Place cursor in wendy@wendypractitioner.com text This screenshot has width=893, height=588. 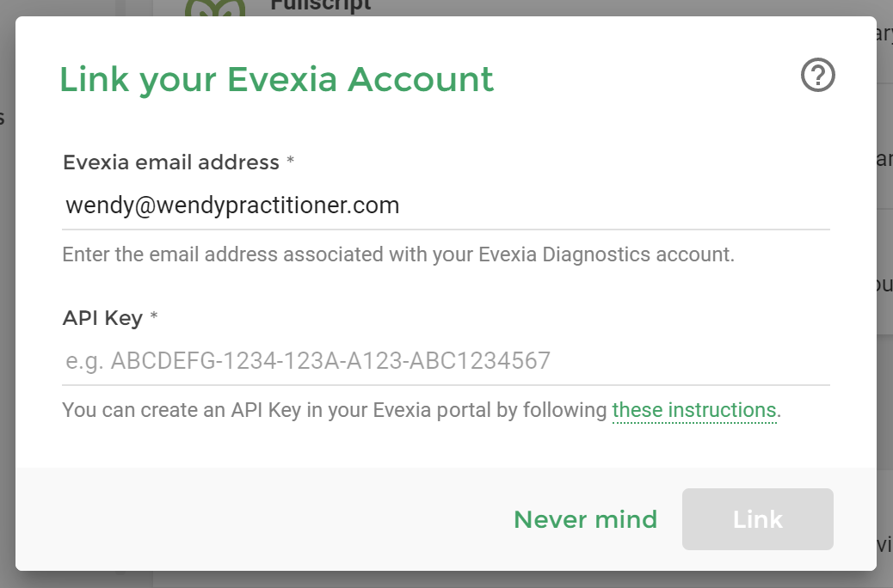pyautogui.click(x=232, y=206)
